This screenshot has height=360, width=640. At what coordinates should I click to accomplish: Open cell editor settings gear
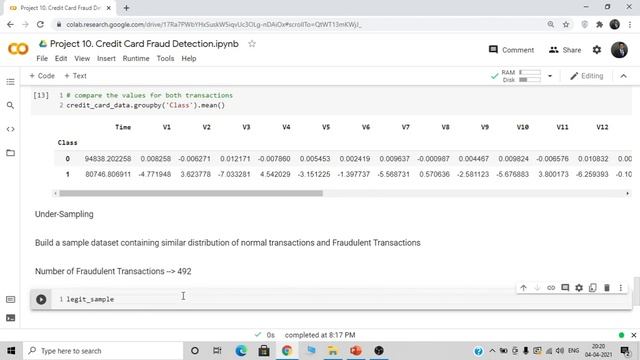coord(579,288)
